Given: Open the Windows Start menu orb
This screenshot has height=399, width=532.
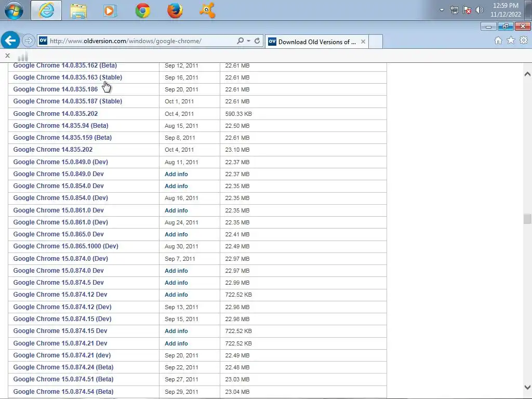Looking at the screenshot, I should 14,10.
